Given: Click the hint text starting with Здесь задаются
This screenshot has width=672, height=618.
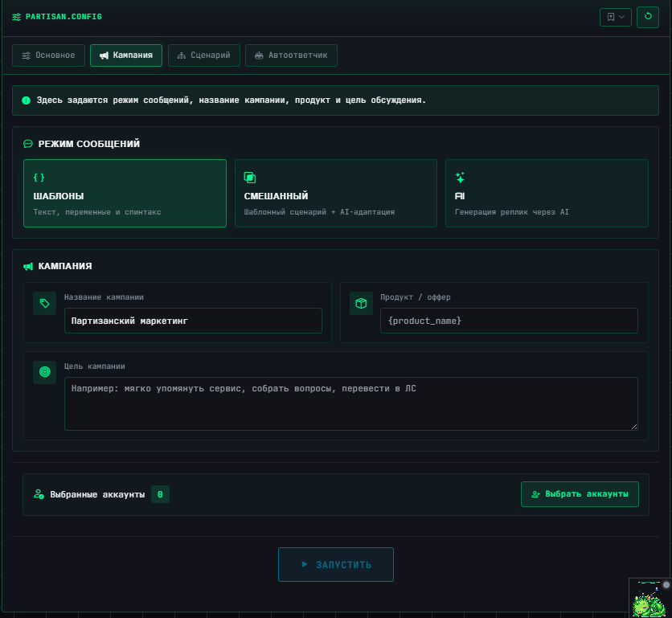Looking at the screenshot, I should click(232, 100).
